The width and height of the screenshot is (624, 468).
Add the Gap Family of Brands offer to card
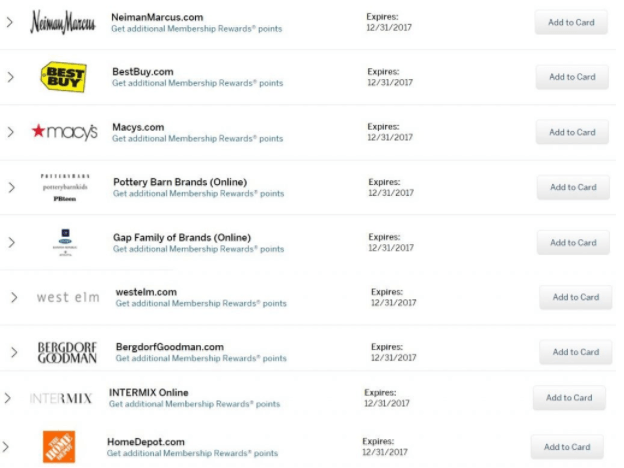coord(573,242)
